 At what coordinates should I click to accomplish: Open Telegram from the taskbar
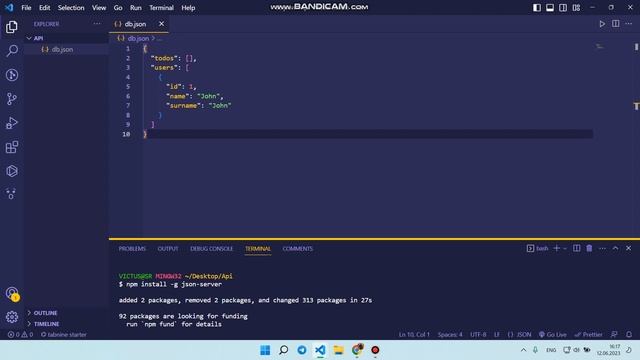tap(302, 350)
